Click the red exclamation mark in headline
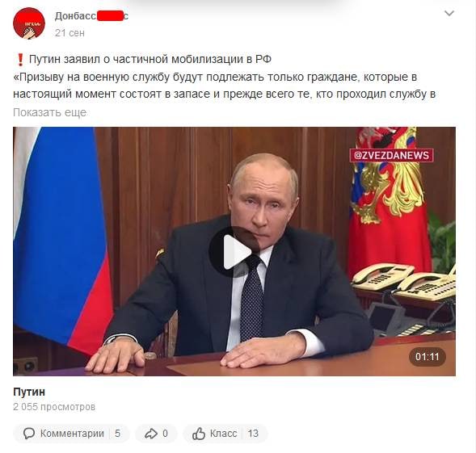This screenshot has height=453, width=476. (20, 60)
